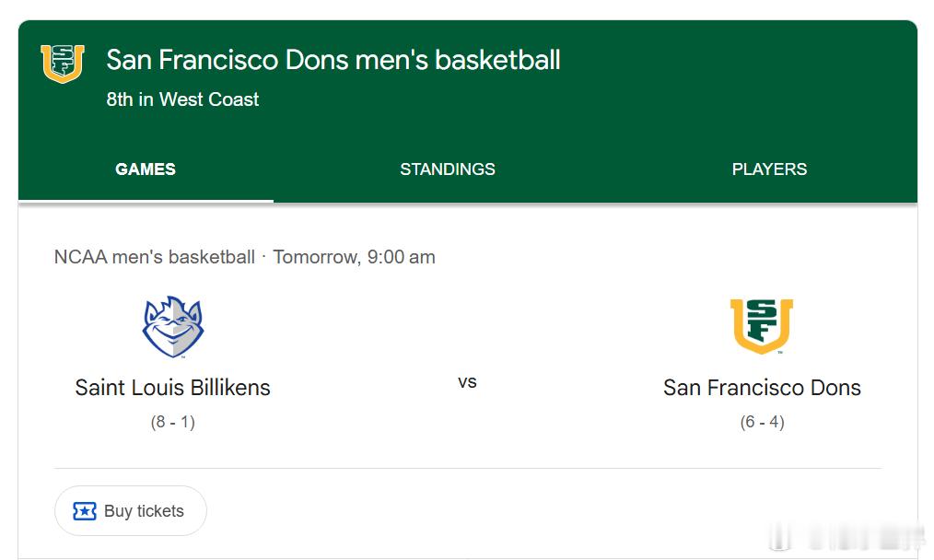Click the SF Dons logo in the green header
The width and height of the screenshot is (934, 560).
pos(63,63)
